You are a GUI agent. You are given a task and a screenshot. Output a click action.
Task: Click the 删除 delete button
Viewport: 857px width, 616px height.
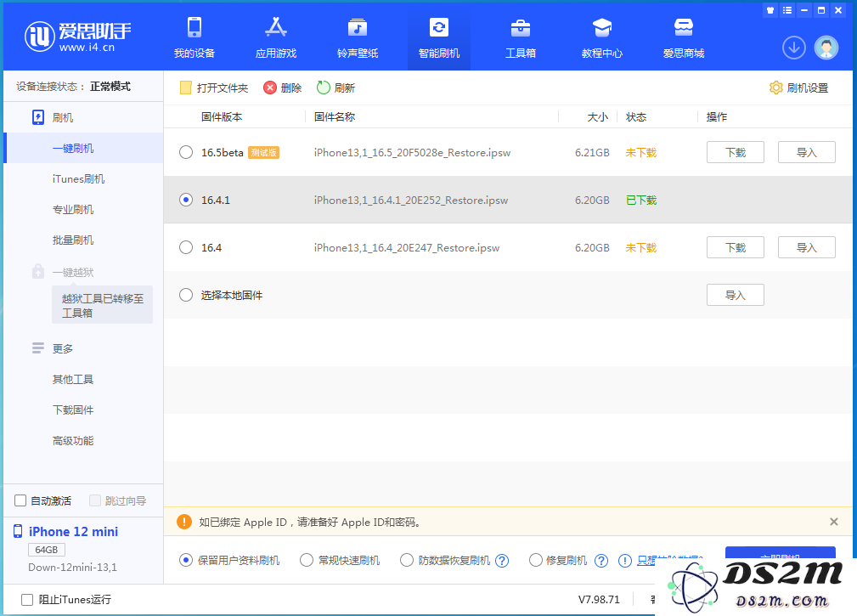point(283,88)
